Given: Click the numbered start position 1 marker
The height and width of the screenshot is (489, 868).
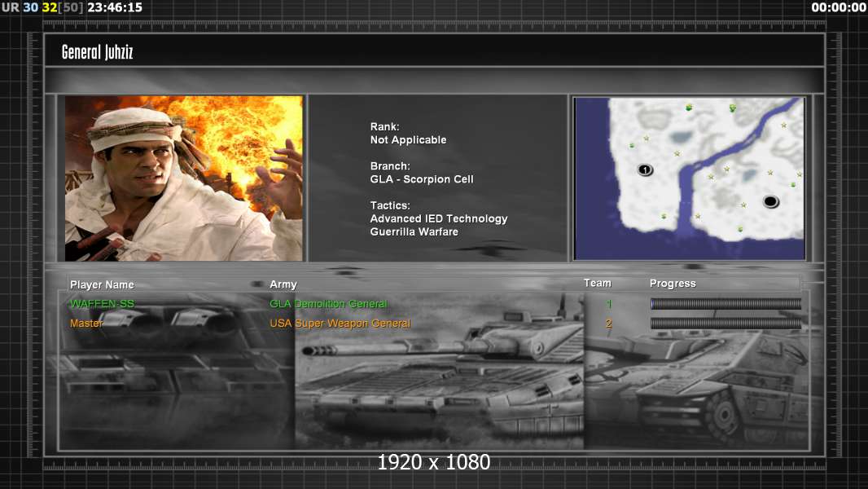Looking at the screenshot, I should tap(645, 170).
